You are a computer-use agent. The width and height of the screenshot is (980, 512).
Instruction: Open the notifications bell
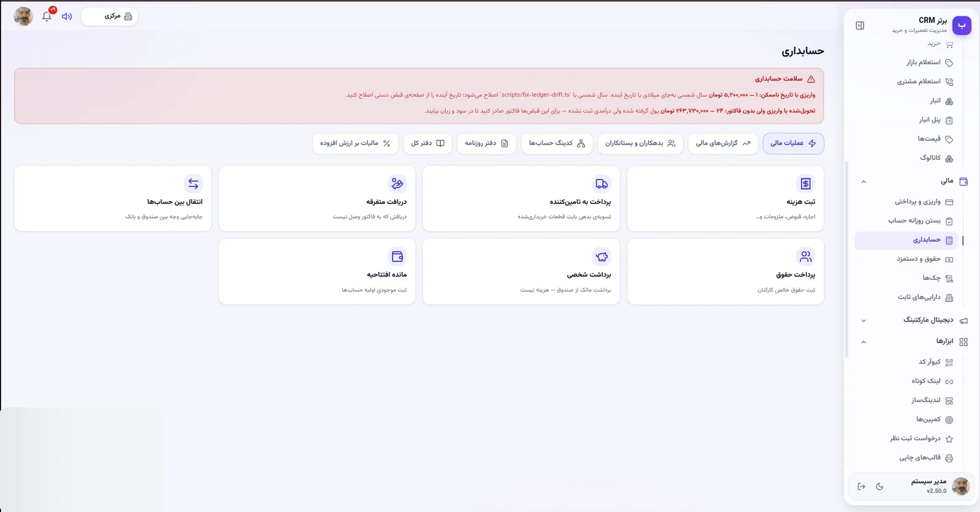click(x=47, y=17)
